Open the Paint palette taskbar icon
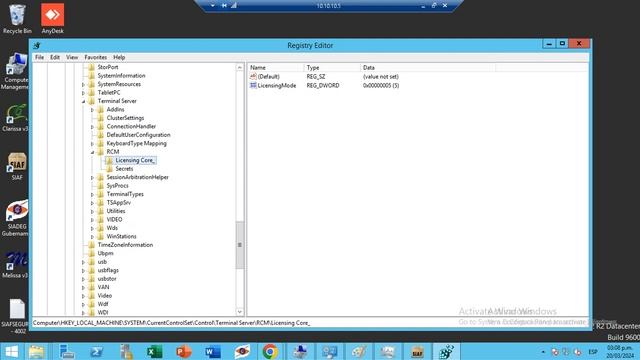This screenshot has width=640, height=360. coord(359,351)
